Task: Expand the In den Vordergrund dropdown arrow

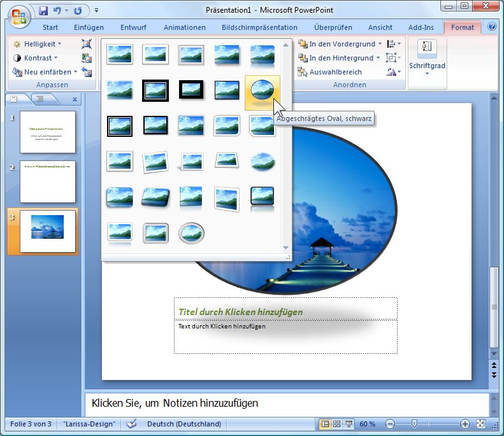Action: click(x=380, y=44)
